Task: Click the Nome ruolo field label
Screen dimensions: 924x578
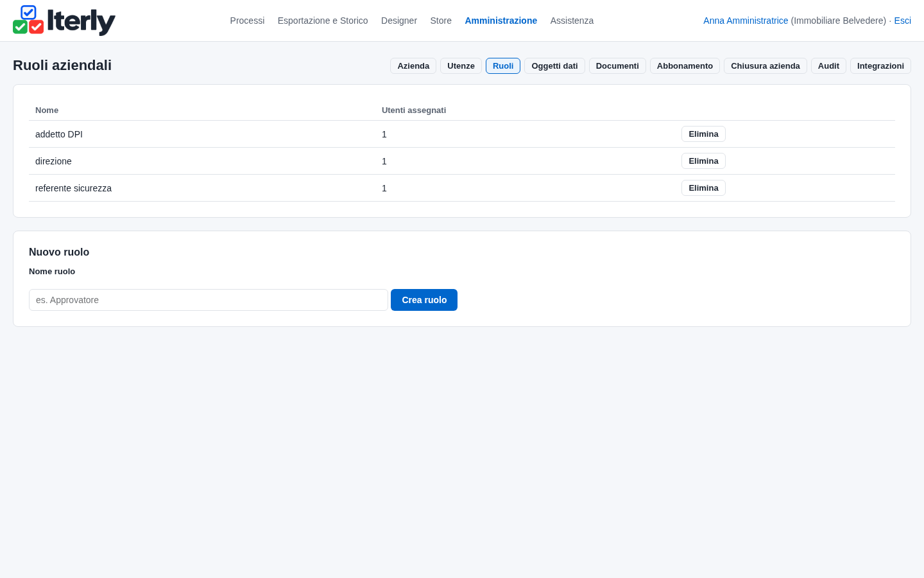Action: coord(52,272)
